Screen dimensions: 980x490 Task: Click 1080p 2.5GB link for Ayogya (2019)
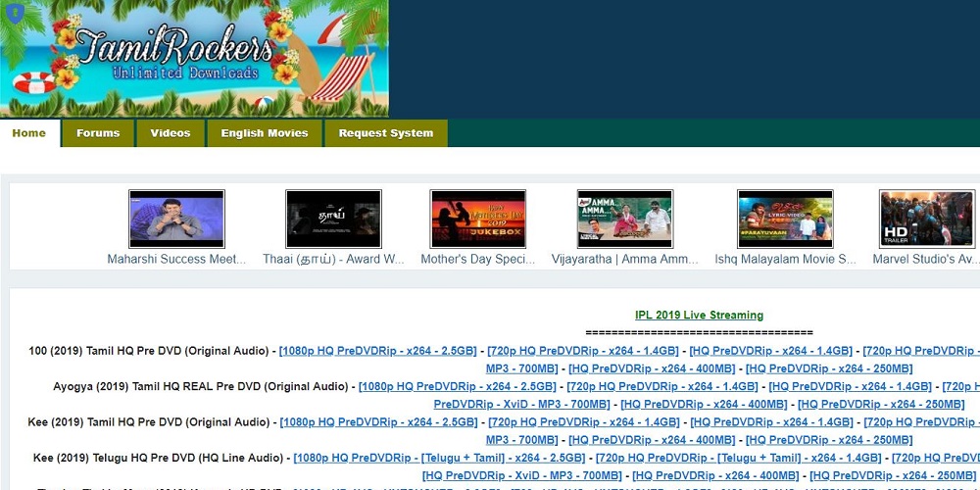tap(457, 386)
